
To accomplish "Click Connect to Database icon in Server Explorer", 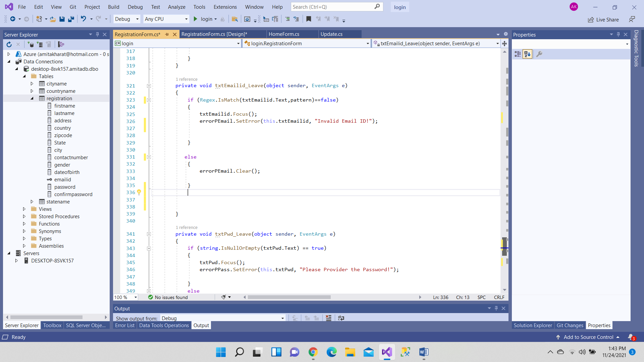I will tap(31, 44).
